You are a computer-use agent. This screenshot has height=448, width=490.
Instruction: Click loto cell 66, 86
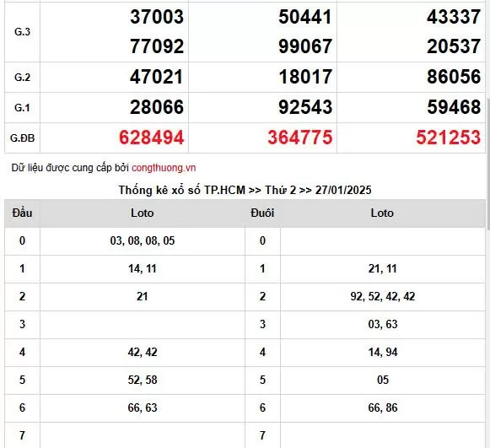click(383, 408)
